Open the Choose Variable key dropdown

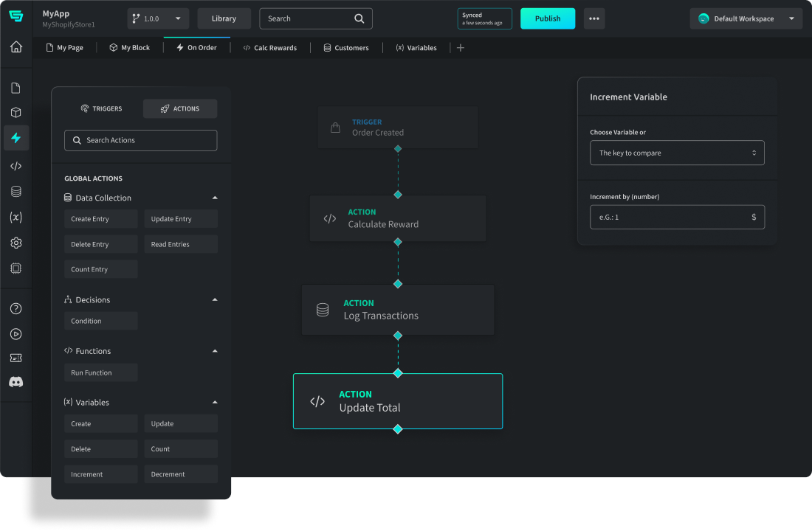point(677,153)
